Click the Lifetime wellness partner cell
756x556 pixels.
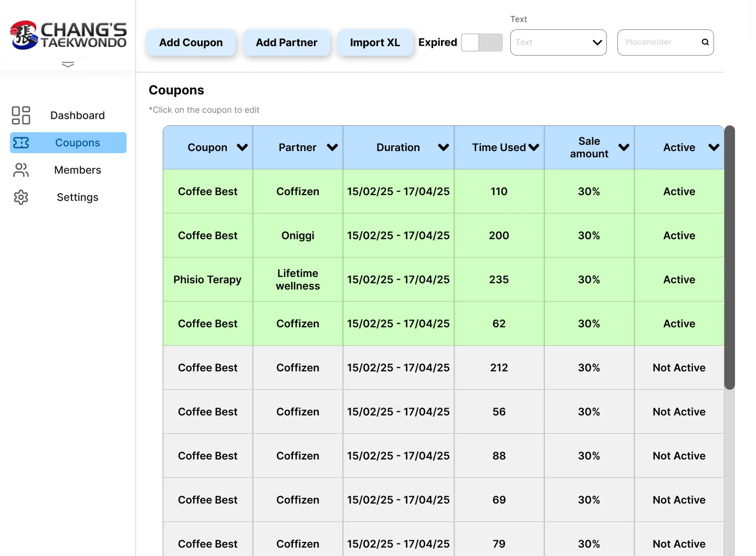298,280
